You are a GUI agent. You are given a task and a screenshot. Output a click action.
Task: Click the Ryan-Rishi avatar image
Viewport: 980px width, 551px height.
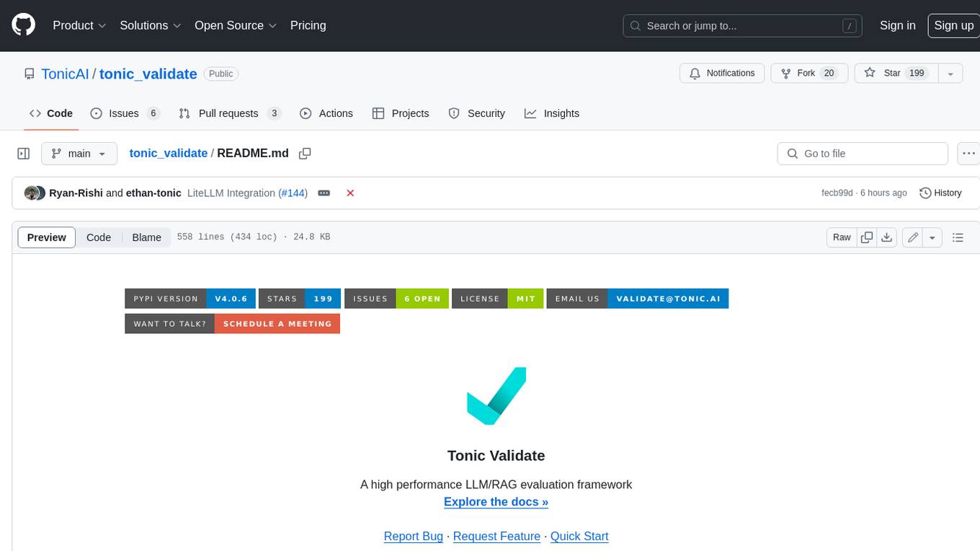(x=31, y=193)
